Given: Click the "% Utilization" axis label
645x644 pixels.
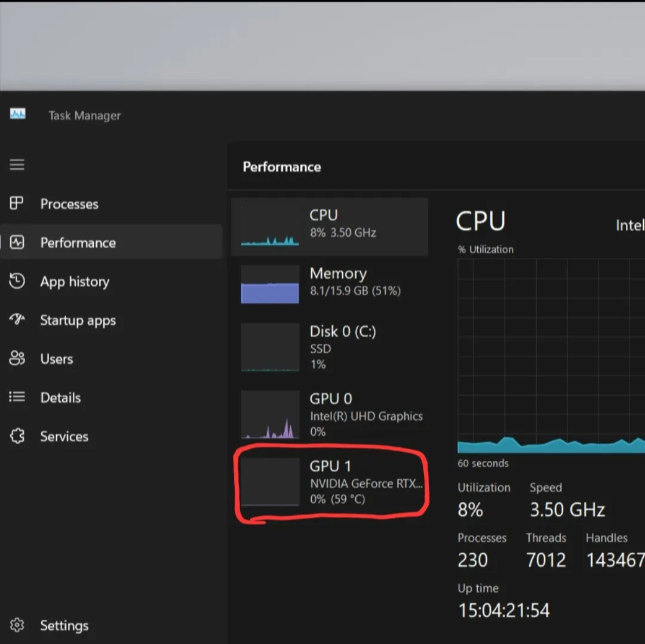Looking at the screenshot, I should click(486, 249).
